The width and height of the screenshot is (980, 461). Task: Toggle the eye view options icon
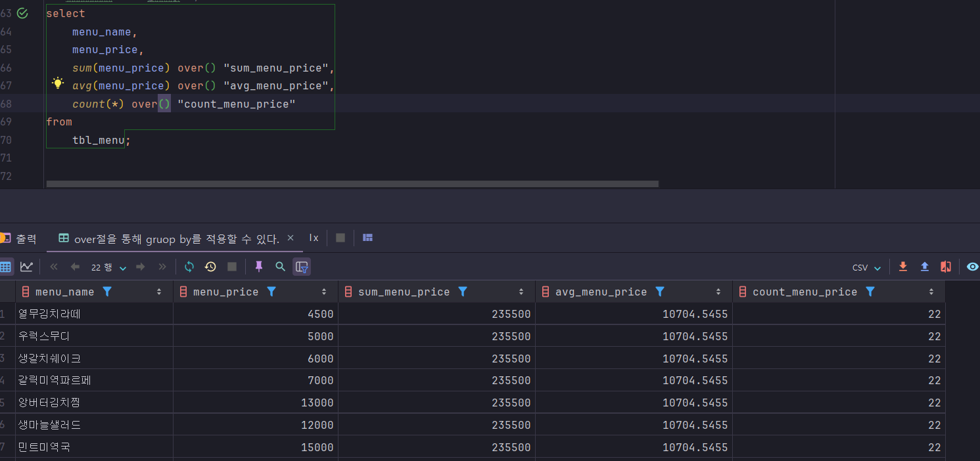tap(973, 267)
